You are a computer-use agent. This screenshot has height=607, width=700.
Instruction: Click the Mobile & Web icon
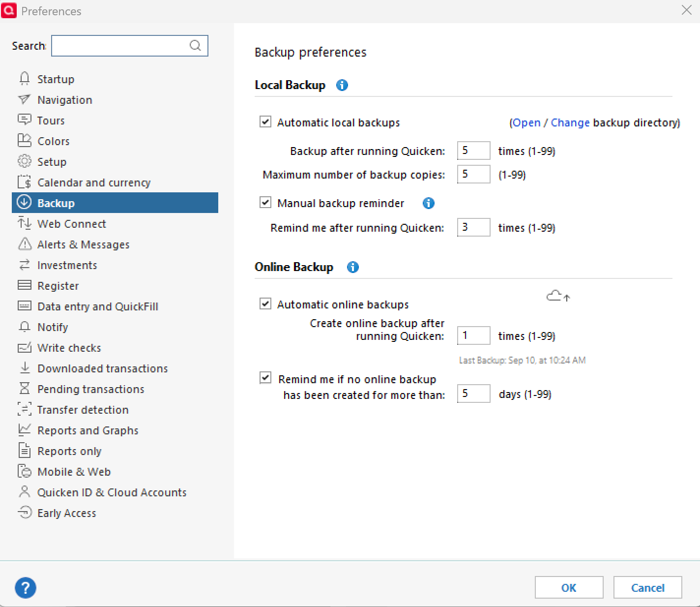(24, 471)
